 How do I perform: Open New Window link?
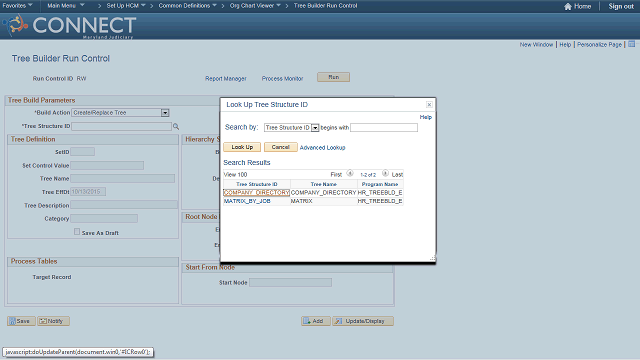(x=536, y=44)
